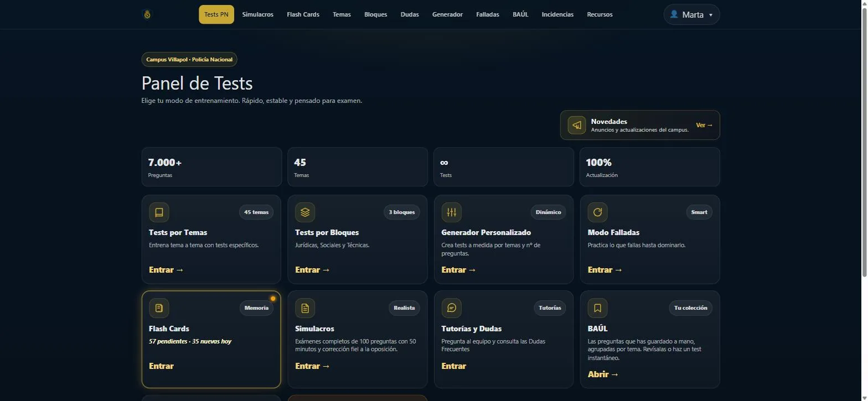Click the bookmark icon on BAÚL card

click(597, 308)
